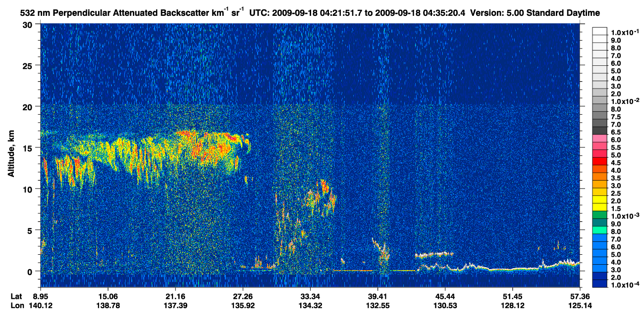
Task: Select latitude value 33.34
Action: pyautogui.click(x=310, y=296)
